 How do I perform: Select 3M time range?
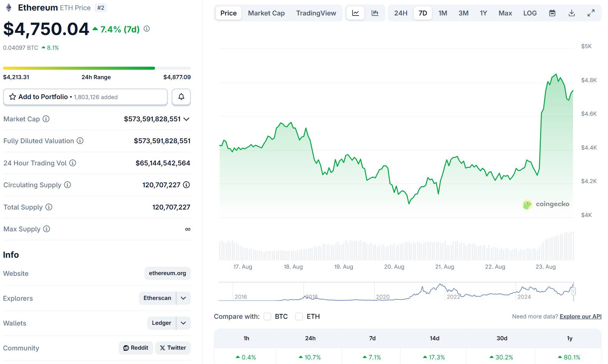click(464, 13)
